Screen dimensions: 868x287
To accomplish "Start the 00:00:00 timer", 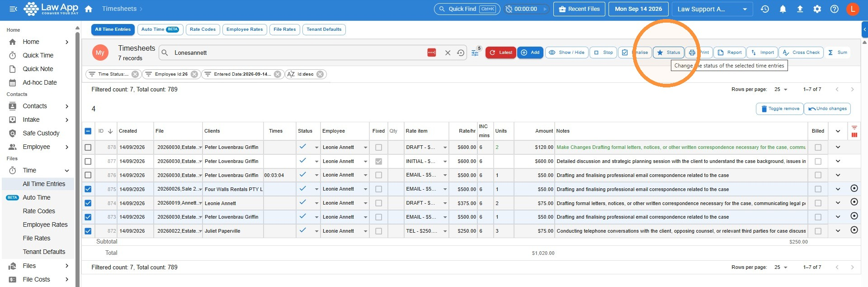I will [x=545, y=9].
